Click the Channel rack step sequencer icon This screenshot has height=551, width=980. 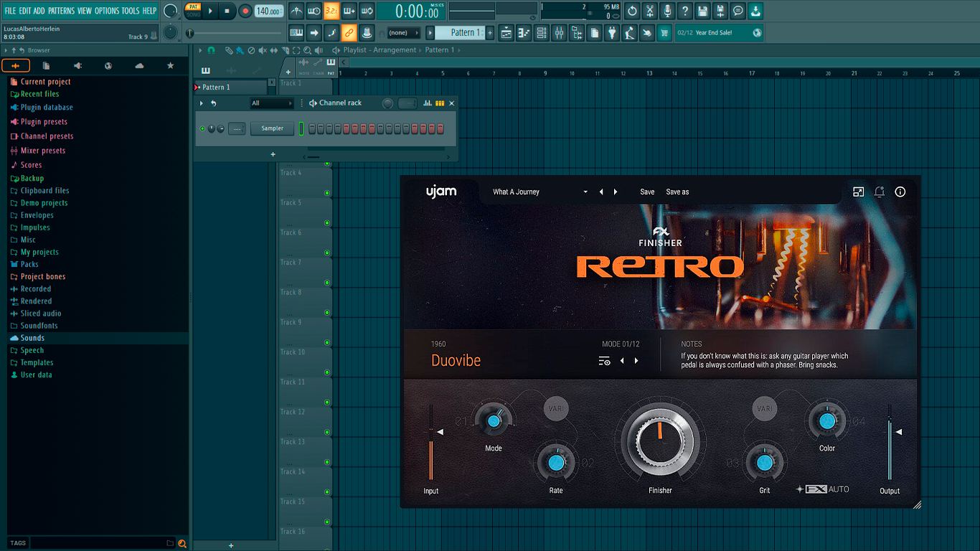(440, 103)
